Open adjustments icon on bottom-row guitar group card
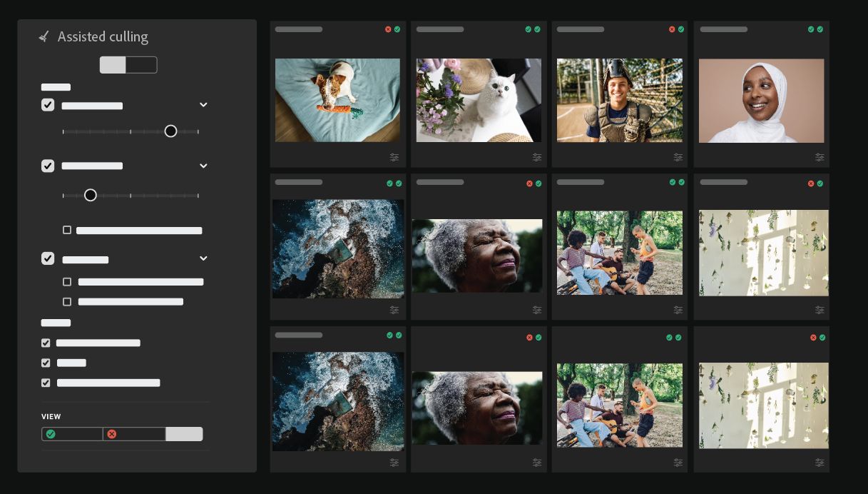The image size is (868, 494). (678, 463)
